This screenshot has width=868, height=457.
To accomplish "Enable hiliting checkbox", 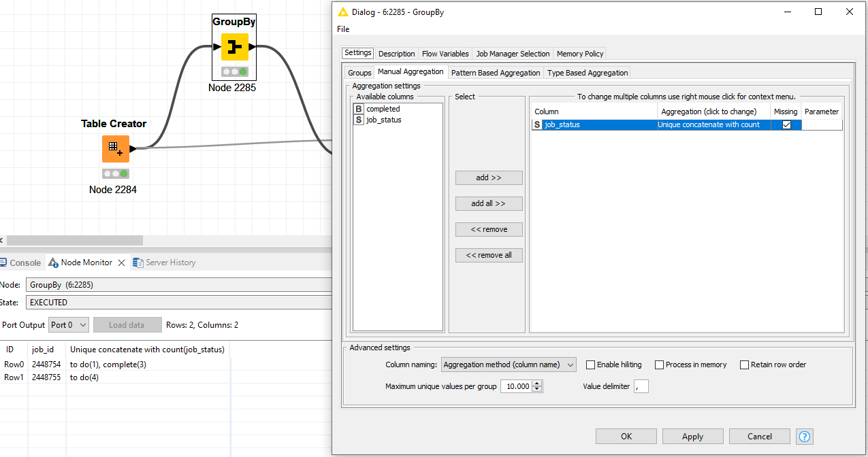I will click(591, 365).
